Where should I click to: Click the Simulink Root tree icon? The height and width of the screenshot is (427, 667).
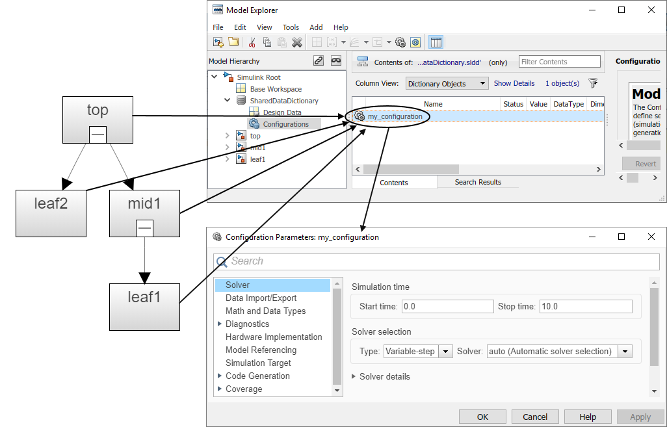tap(228, 77)
